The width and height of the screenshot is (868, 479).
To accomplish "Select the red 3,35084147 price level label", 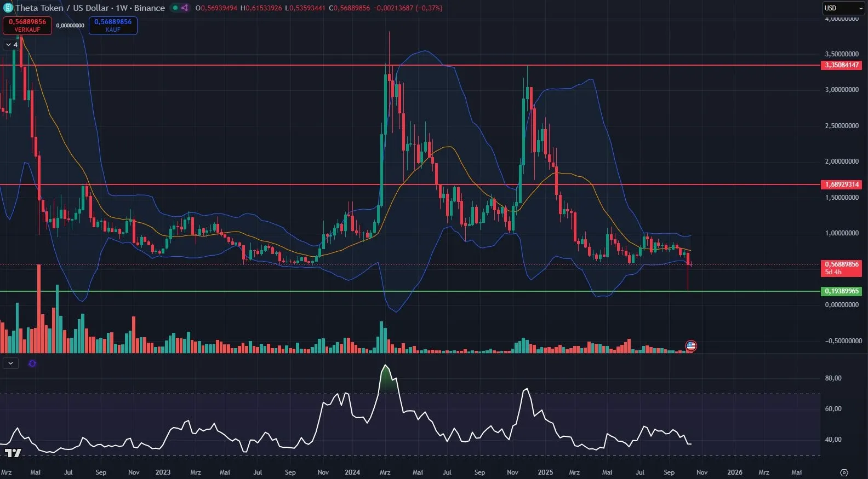I will 842,65.
